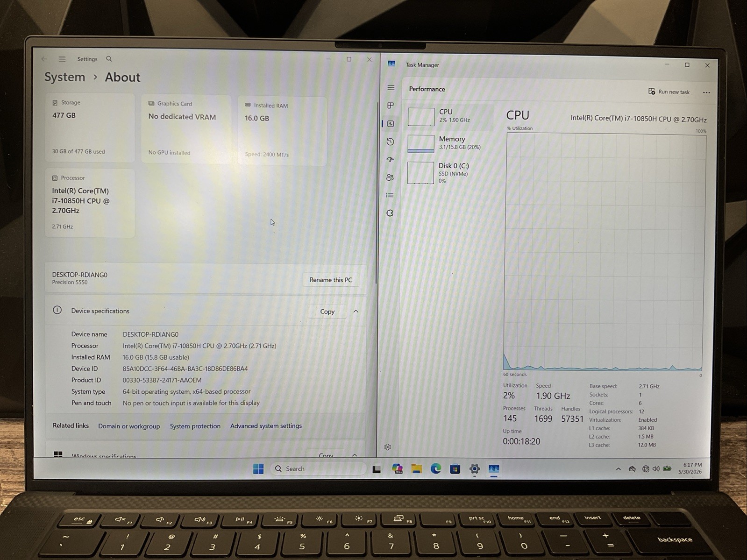Screen dimensions: 747x560
Task: Open Processes page in Task Manager sidebar
Action: click(x=391, y=106)
